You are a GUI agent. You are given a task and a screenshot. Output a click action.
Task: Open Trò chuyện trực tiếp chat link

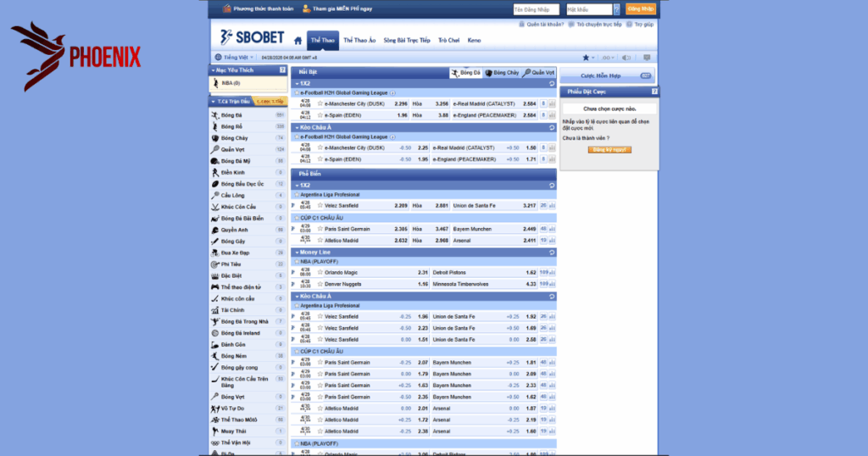click(x=595, y=25)
